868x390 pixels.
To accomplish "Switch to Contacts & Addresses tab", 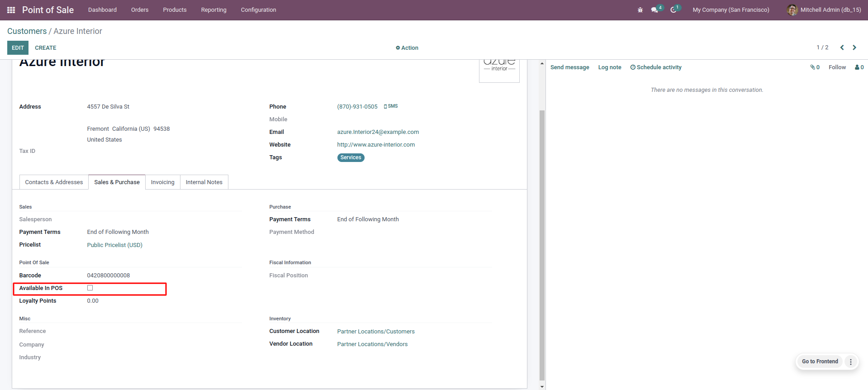I will (54, 182).
